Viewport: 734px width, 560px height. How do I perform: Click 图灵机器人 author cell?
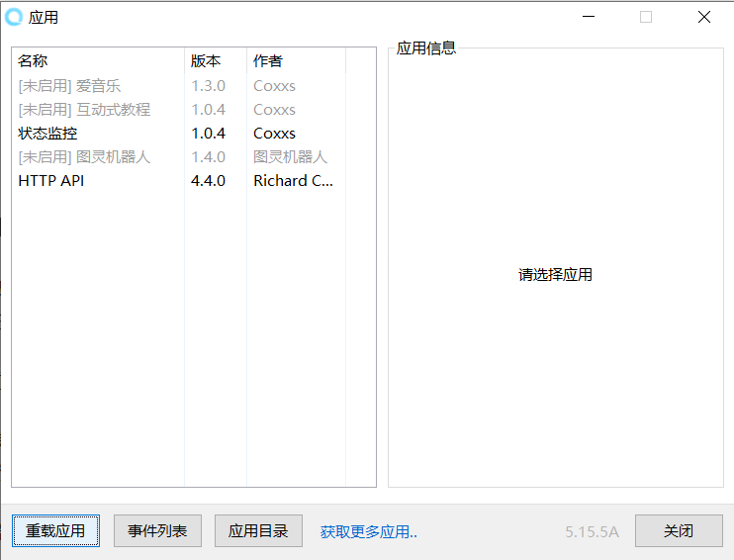coord(290,157)
